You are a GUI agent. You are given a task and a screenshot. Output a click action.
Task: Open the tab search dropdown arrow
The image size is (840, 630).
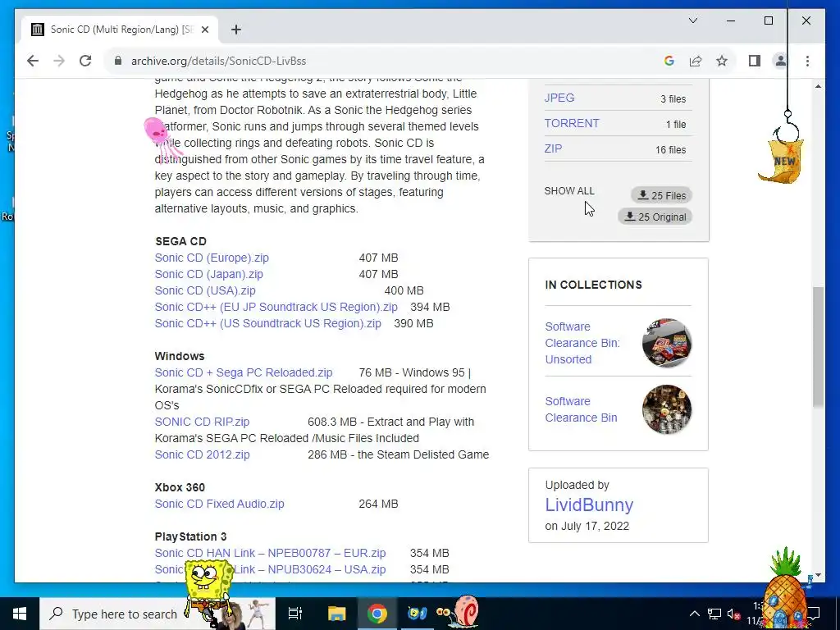(692, 21)
